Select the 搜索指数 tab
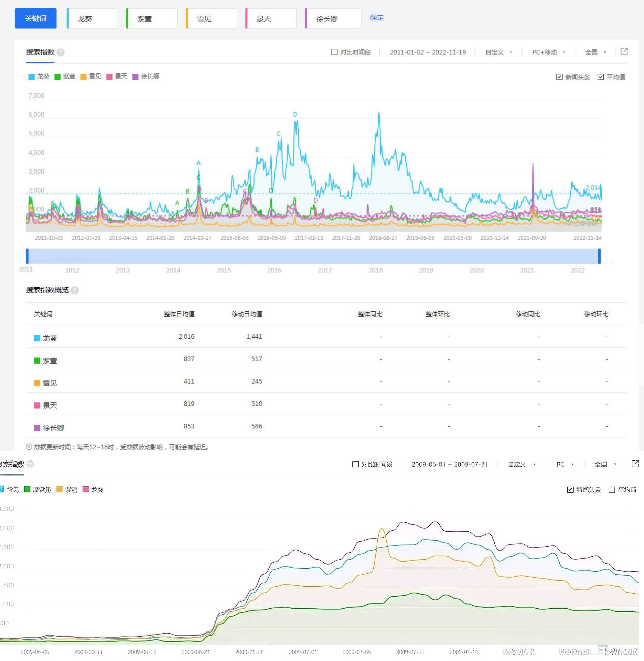Image resolution: width=644 pixels, height=661 pixels. tap(40, 52)
